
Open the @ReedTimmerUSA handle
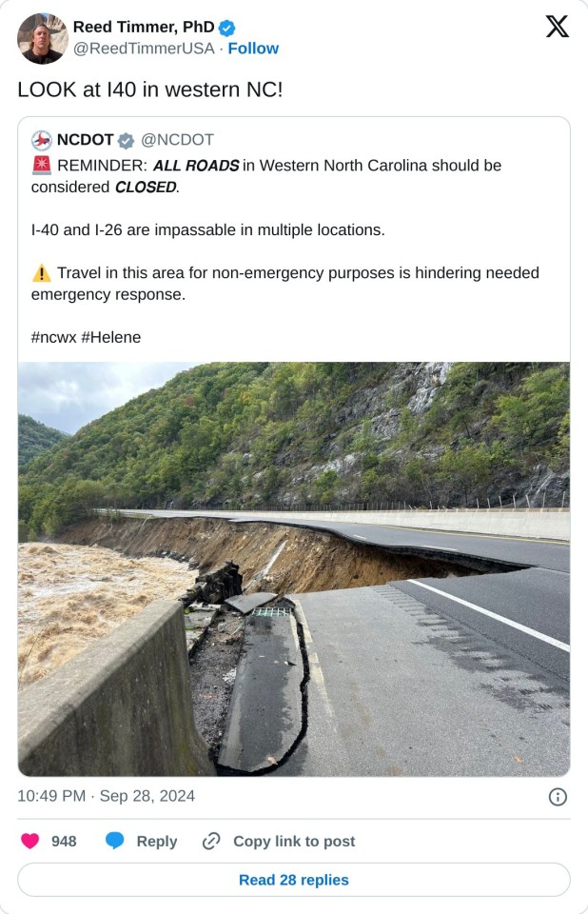tap(144, 49)
